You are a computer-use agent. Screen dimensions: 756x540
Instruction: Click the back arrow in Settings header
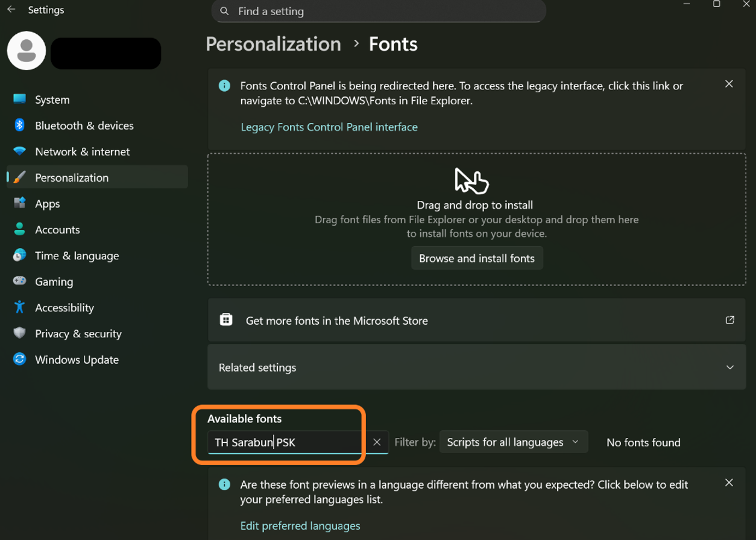tap(11, 10)
